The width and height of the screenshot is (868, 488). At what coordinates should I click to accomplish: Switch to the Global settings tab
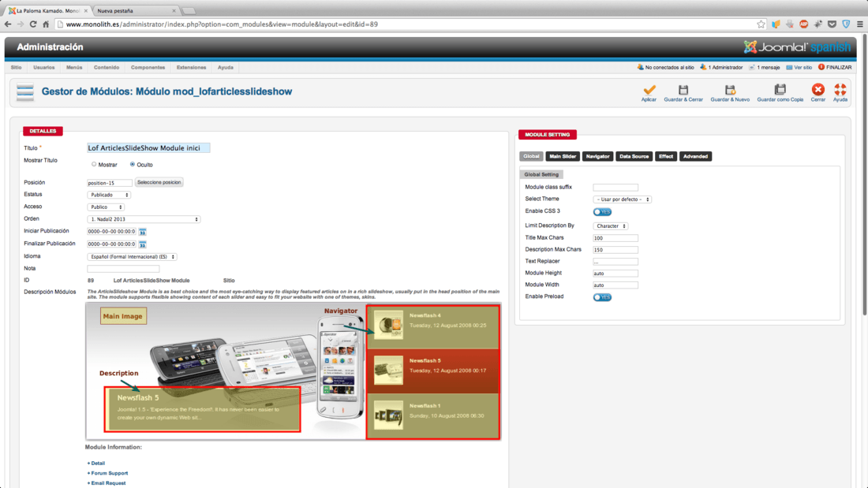tap(531, 157)
